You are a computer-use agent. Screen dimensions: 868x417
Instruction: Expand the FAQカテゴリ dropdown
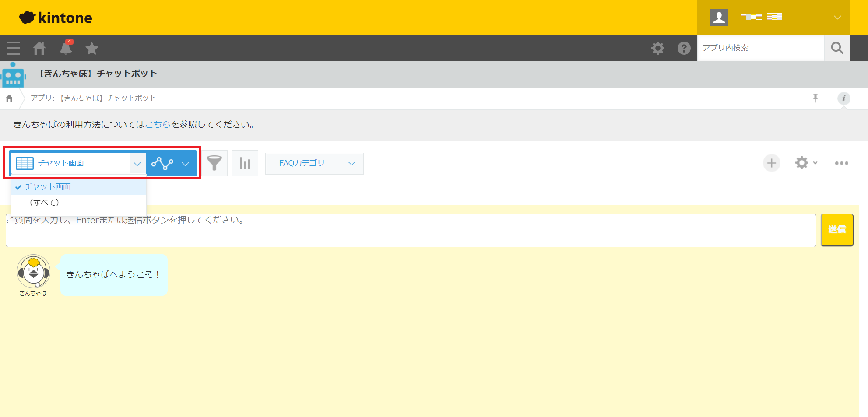click(x=314, y=163)
